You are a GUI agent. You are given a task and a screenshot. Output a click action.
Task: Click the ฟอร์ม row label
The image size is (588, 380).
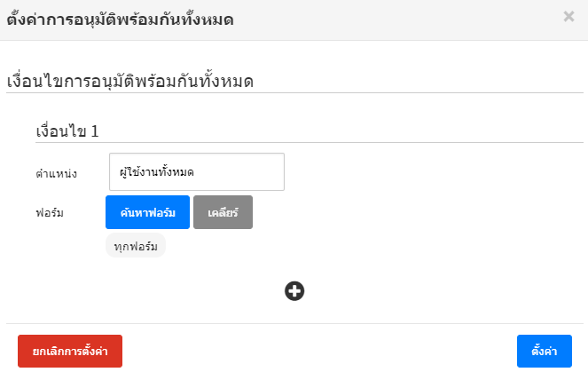(50, 213)
